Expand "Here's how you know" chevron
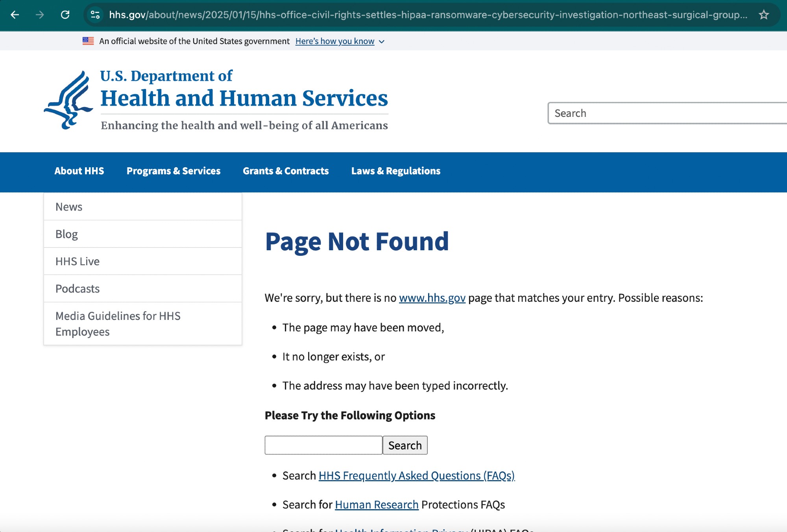Viewport: 787px width, 532px height. 381,41
